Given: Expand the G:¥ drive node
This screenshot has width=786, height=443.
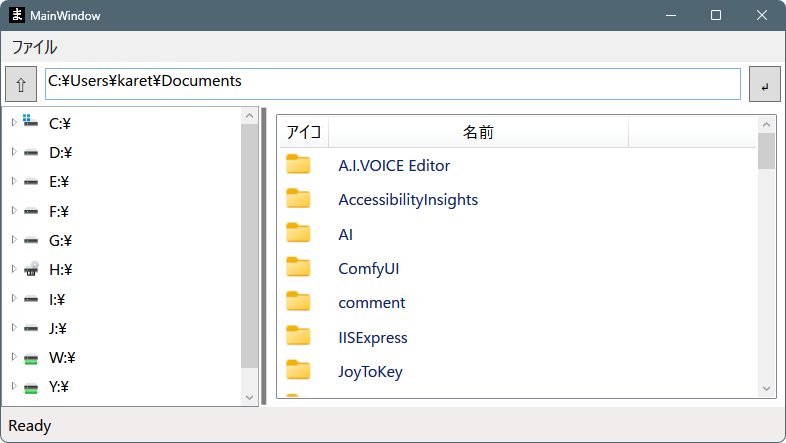Looking at the screenshot, I should [x=14, y=240].
